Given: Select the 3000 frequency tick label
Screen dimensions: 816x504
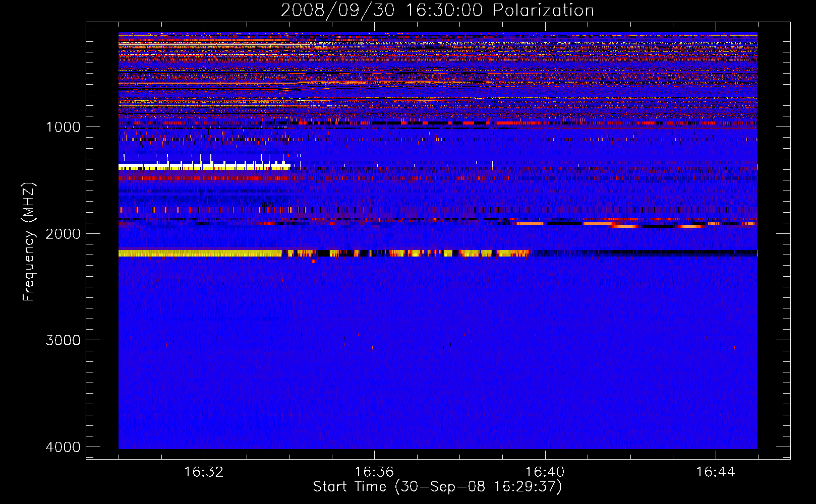Looking at the screenshot, I should point(63,340).
